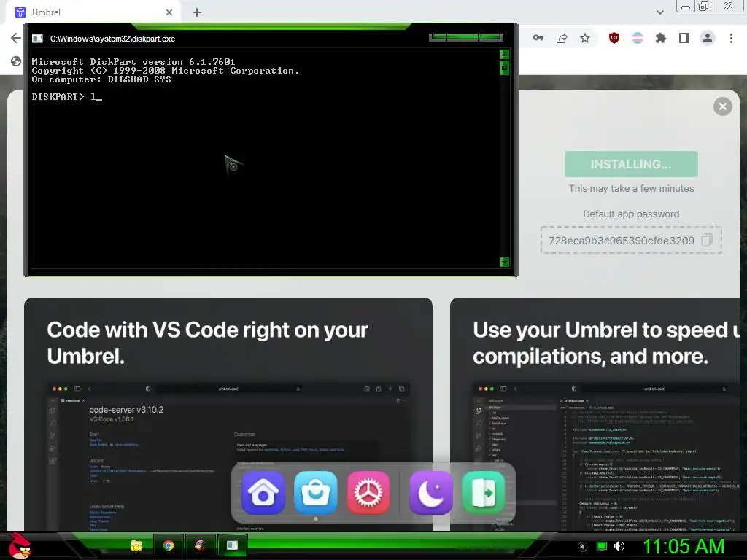
Task: Open the Umbrel App Store dock icon
Action: 315,493
